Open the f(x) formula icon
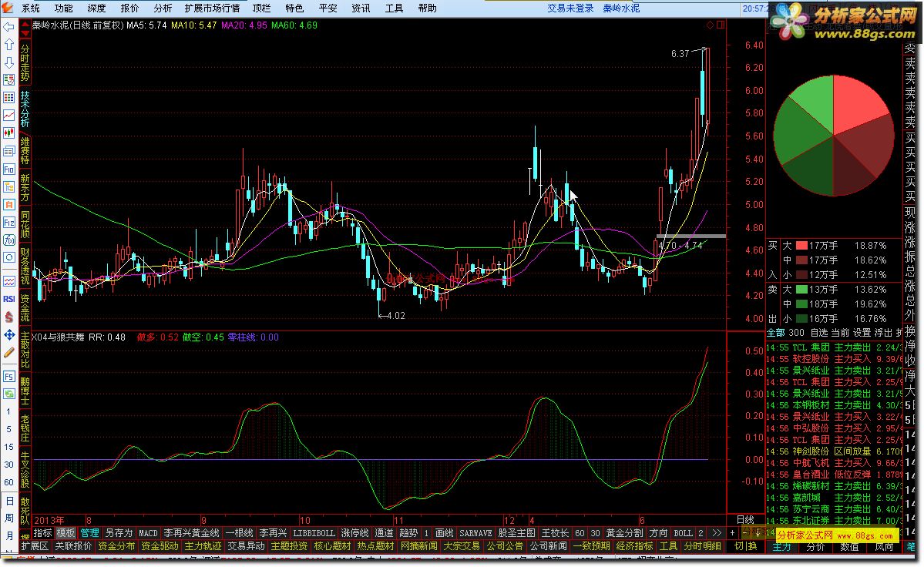 [8, 240]
